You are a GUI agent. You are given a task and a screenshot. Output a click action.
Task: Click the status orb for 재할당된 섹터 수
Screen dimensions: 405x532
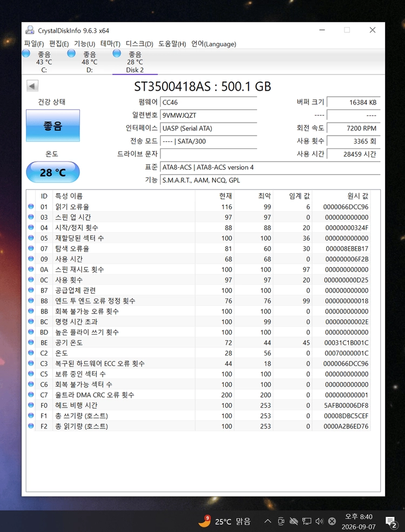(31, 238)
